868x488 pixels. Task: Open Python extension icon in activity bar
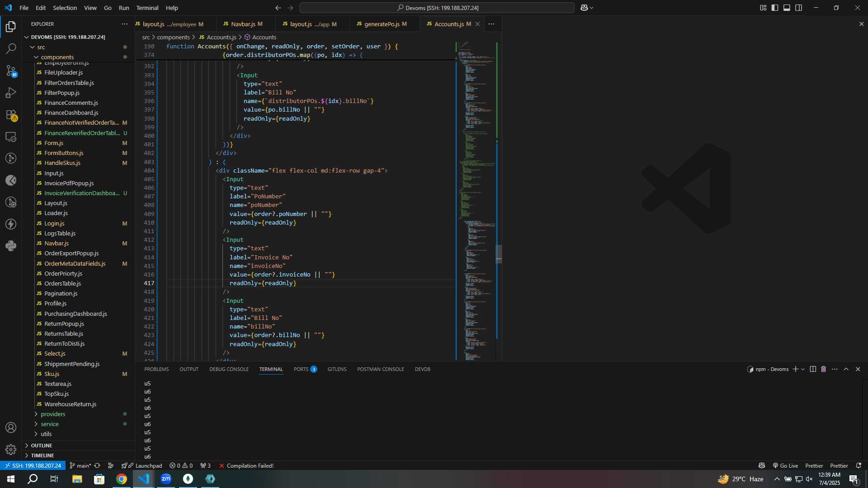click(11, 246)
